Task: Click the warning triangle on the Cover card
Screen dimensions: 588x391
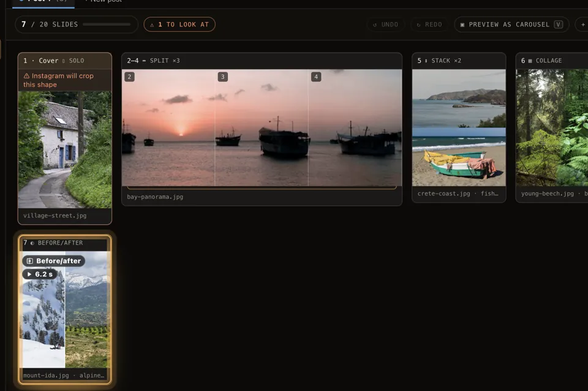Action: (26, 76)
